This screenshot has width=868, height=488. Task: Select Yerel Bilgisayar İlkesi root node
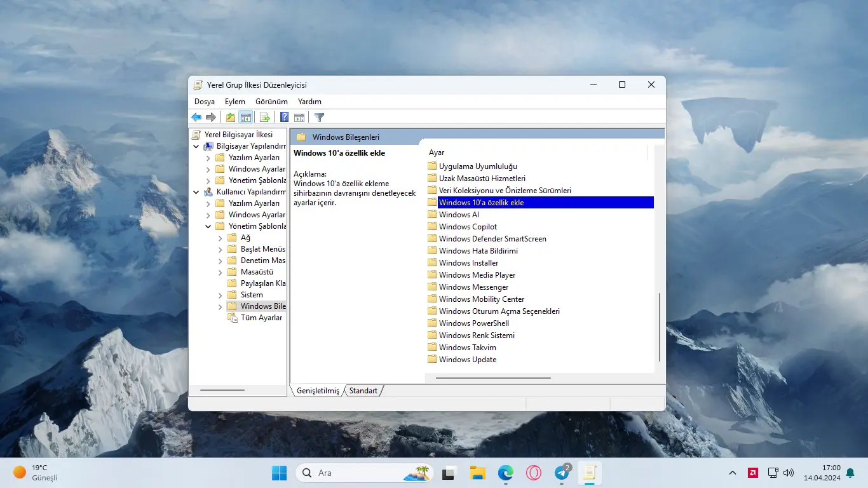point(238,135)
